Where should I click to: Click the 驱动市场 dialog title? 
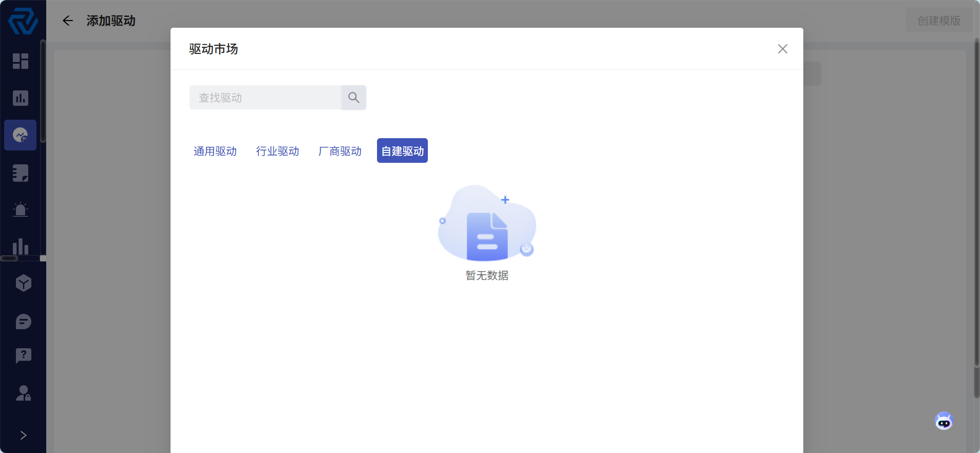(214, 49)
